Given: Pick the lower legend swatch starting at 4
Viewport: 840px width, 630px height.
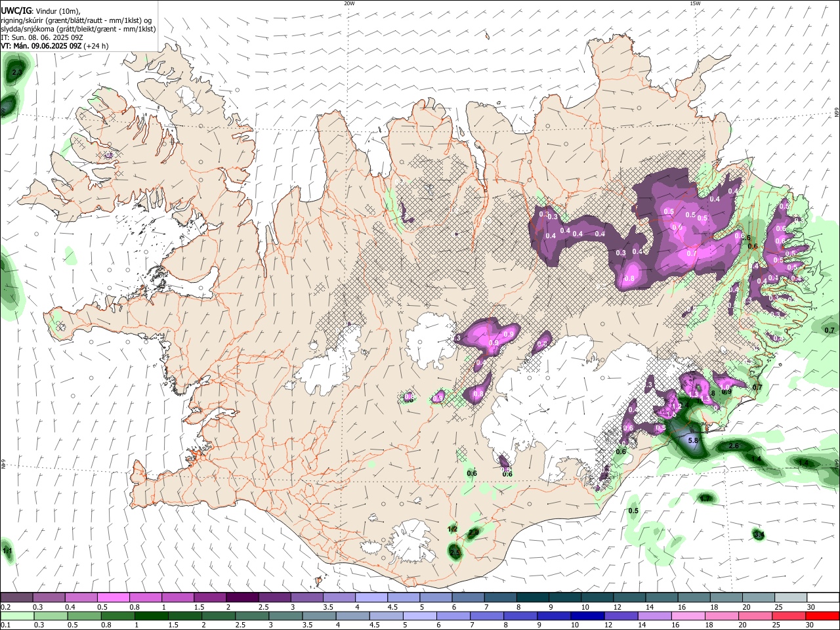Looking at the screenshot, I should (352, 616).
